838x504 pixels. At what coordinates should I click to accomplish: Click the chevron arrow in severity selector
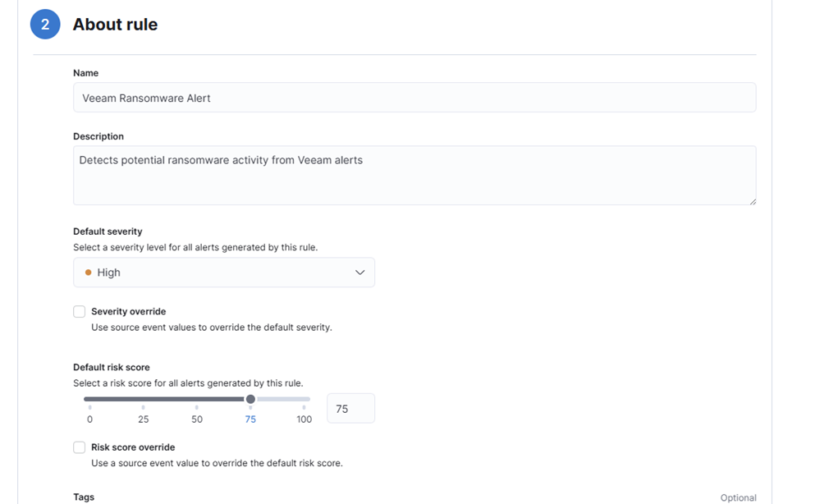point(359,273)
